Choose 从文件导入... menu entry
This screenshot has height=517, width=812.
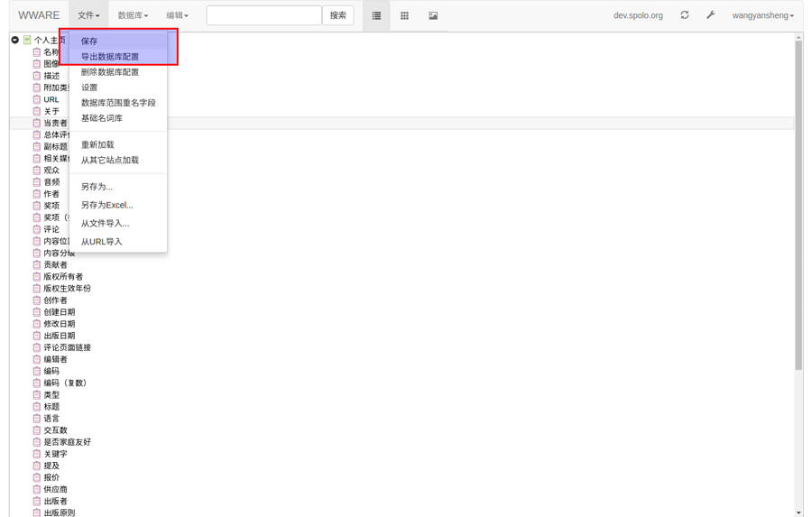pos(106,223)
